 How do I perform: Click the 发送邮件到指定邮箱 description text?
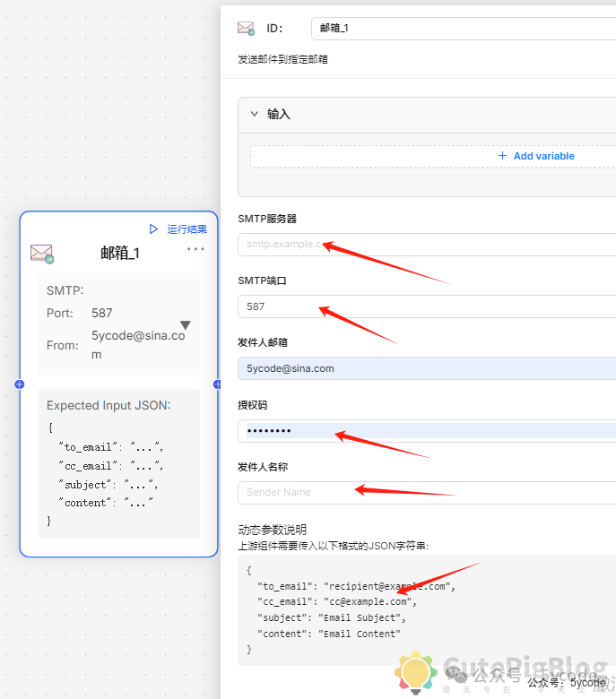pyautogui.click(x=282, y=59)
